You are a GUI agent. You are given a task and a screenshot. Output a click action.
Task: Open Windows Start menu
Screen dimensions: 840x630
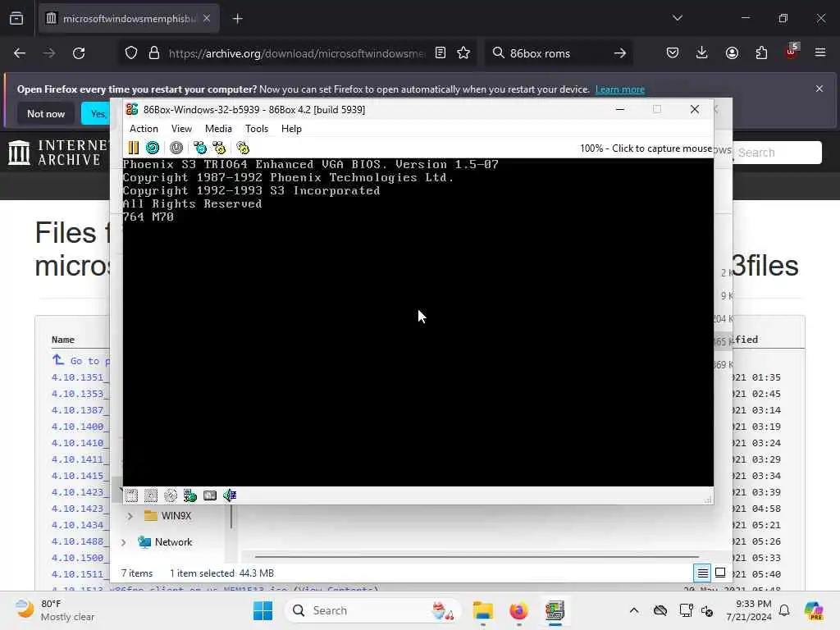click(262, 610)
